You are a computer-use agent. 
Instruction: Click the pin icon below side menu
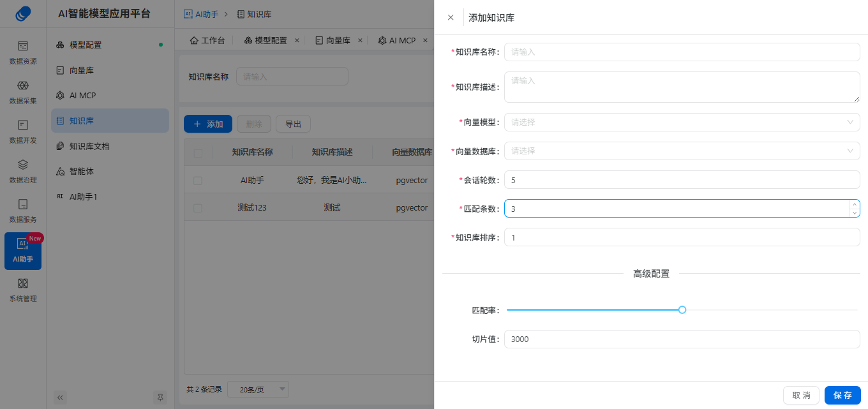pos(160,398)
